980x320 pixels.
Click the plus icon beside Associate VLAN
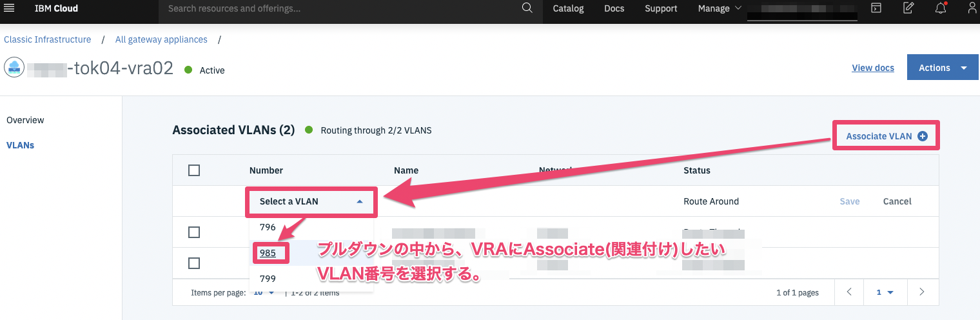[922, 136]
